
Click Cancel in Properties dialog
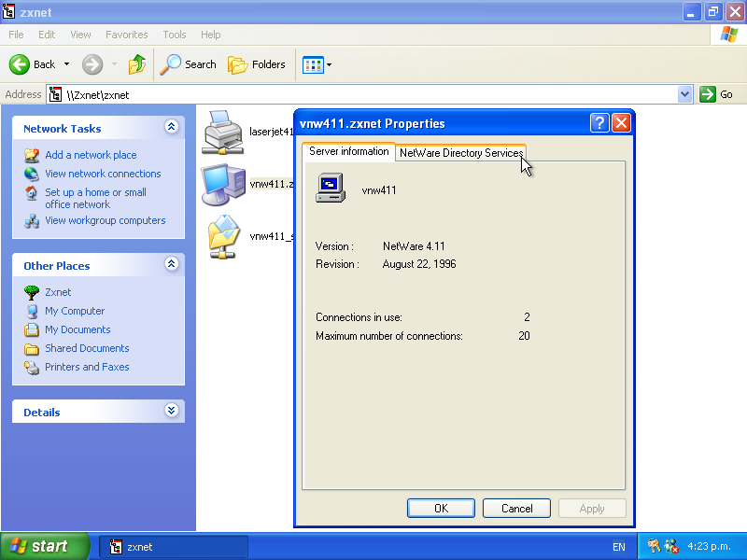pos(517,509)
